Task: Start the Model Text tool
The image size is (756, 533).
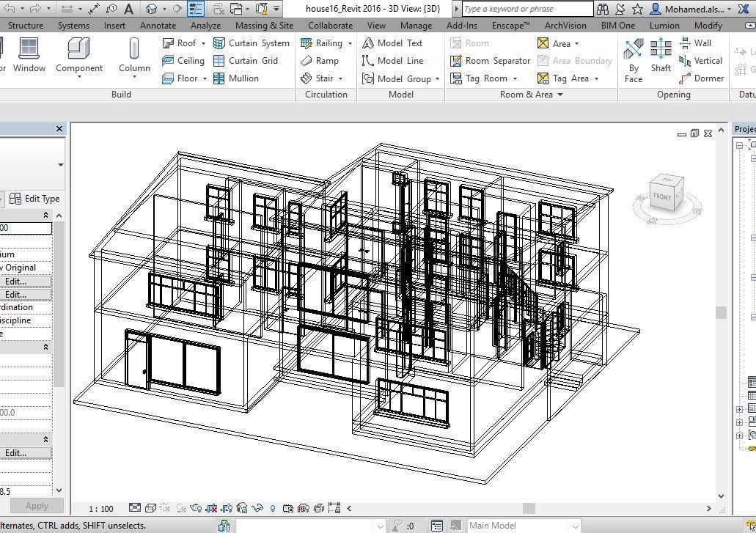Action: 392,43
